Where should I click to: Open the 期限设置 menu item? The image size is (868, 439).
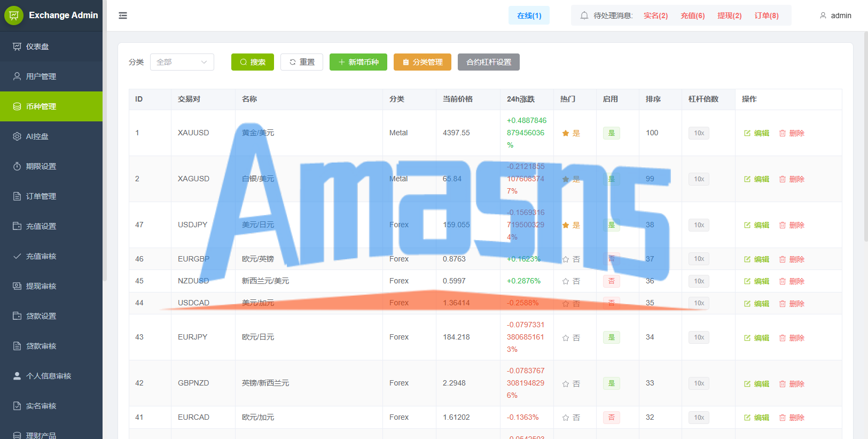click(x=51, y=166)
